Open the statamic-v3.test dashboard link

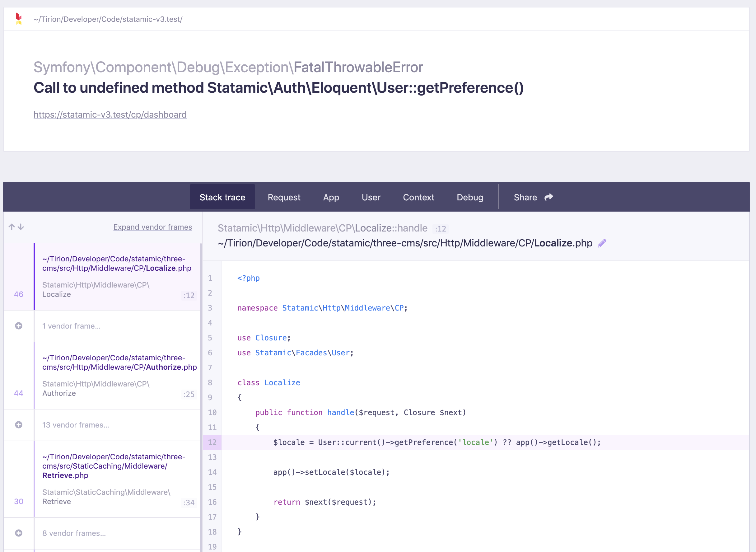click(x=110, y=114)
